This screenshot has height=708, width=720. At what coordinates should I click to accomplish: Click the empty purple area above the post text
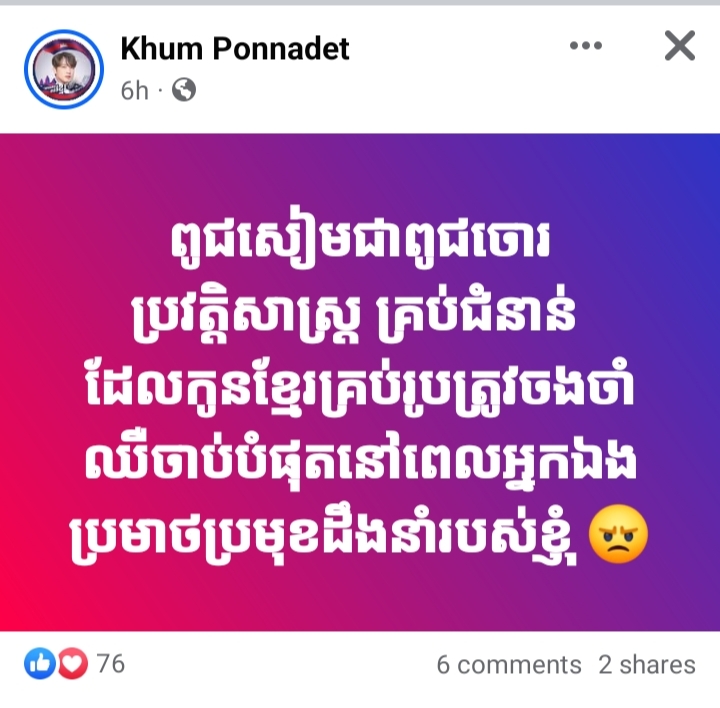pos(360,174)
